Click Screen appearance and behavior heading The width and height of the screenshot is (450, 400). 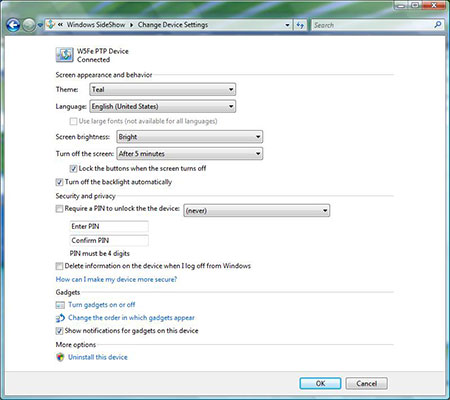click(104, 75)
